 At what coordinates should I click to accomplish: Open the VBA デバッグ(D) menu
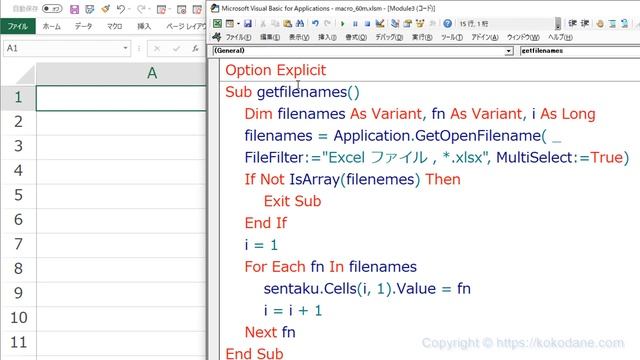pyautogui.click(x=389, y=37)
